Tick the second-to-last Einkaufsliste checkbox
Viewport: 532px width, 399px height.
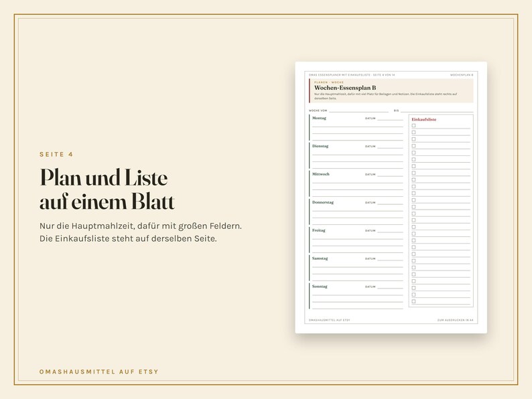pyautogui.click(x=413, y=295)
